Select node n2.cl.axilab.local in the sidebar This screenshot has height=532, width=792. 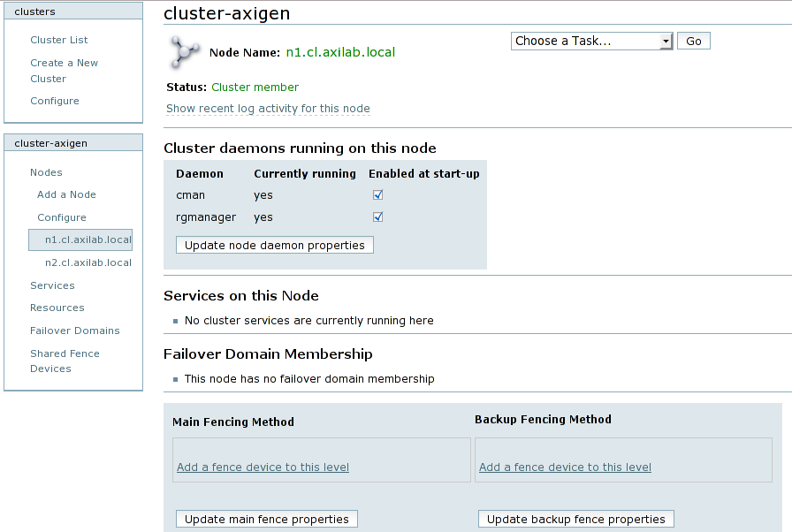pyautogui.click(x=88, y=262)
